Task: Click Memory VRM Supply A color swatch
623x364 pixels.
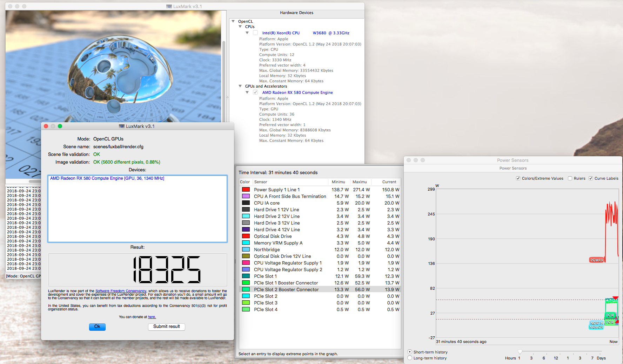Action: (246, 243)
